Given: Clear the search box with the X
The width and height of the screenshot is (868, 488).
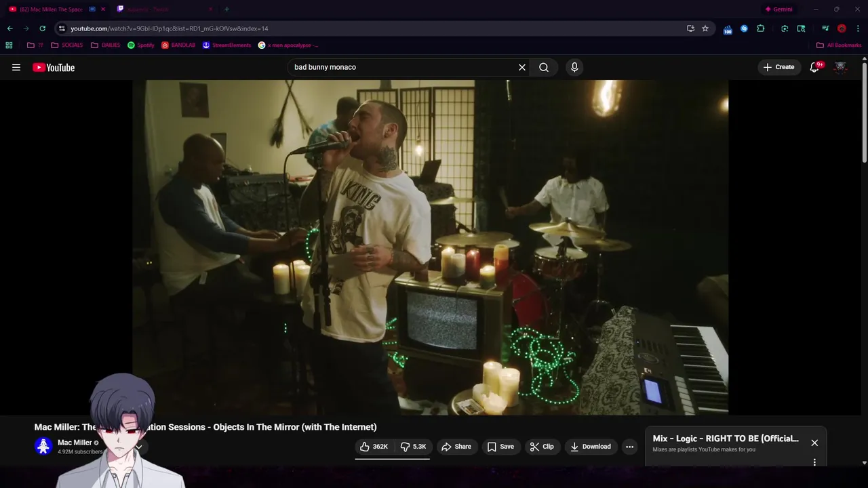Looking at the screenshot, I should point(522,67).
